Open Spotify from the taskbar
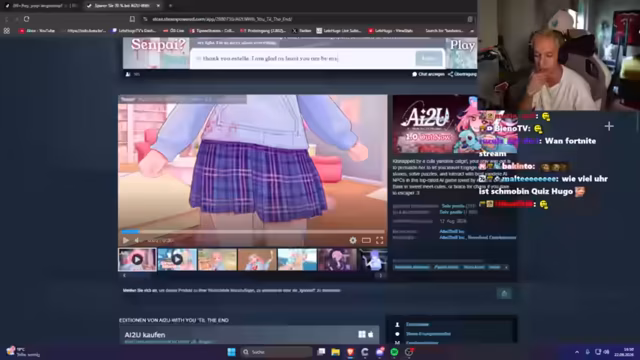The width and height of the screenshot is (640, 360). pos(394,352)
